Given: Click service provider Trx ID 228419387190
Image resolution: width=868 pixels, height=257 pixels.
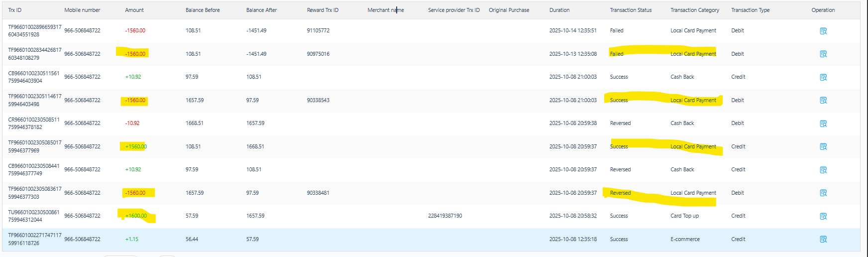Looking at the screenshot, I should (x=445, y=216).
